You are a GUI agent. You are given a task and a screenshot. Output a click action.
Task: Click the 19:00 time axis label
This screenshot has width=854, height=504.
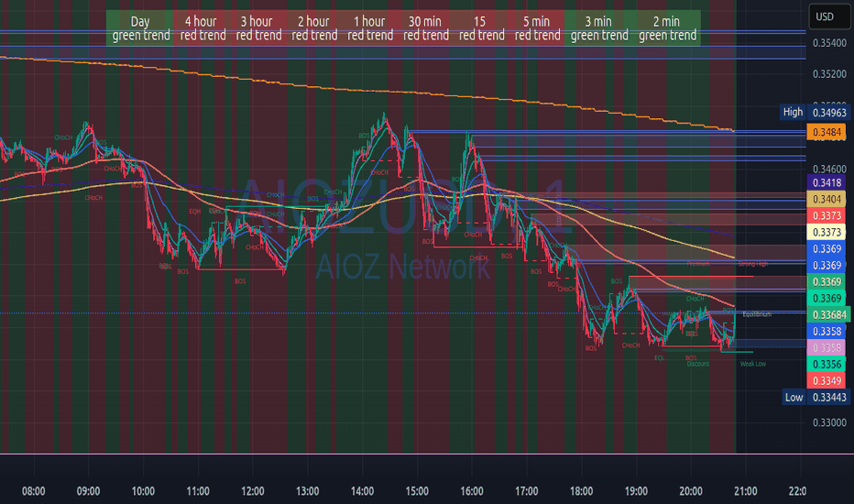636,491
